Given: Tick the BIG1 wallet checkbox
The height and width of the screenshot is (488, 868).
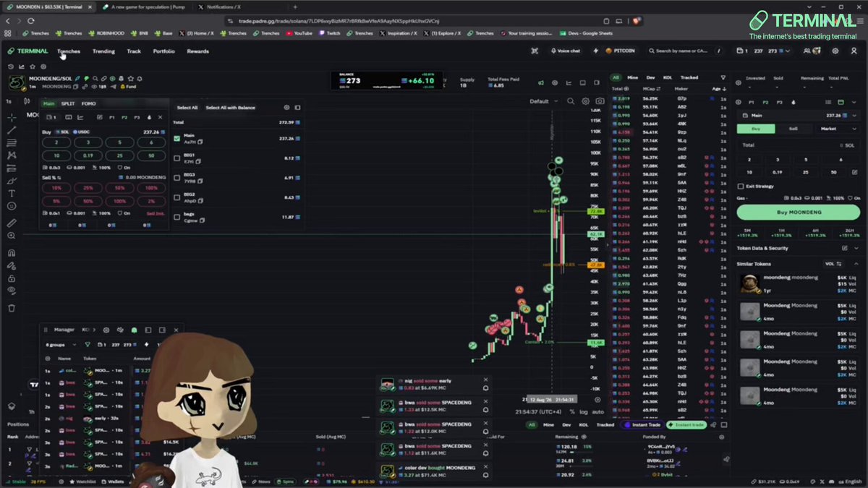Looking at the screenshot, I should 177,158.
